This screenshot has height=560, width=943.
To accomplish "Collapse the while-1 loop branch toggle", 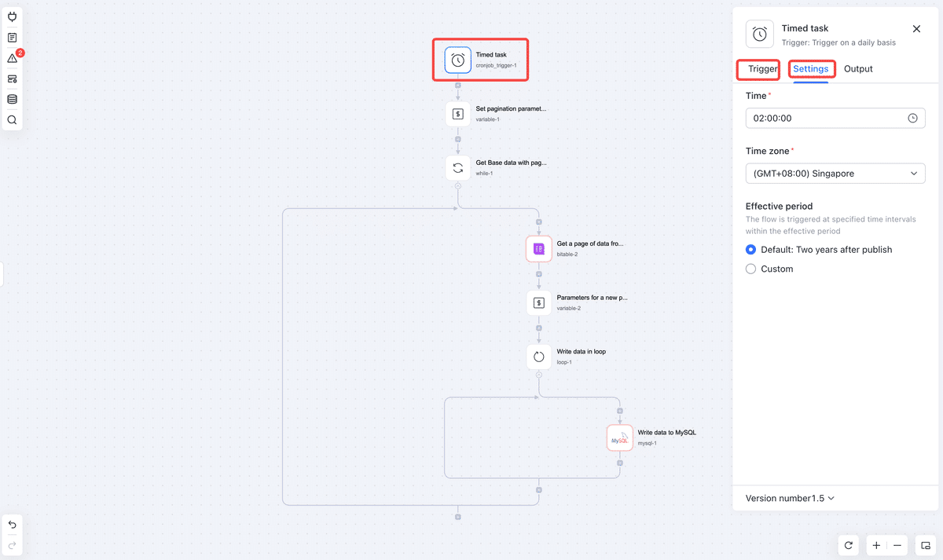I will 458,186.
